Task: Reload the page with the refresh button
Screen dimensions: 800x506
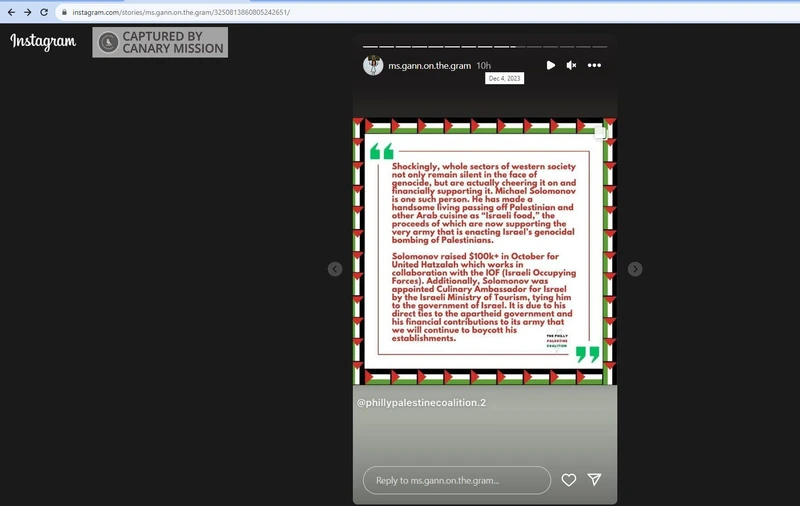Action: pos(46,12)
